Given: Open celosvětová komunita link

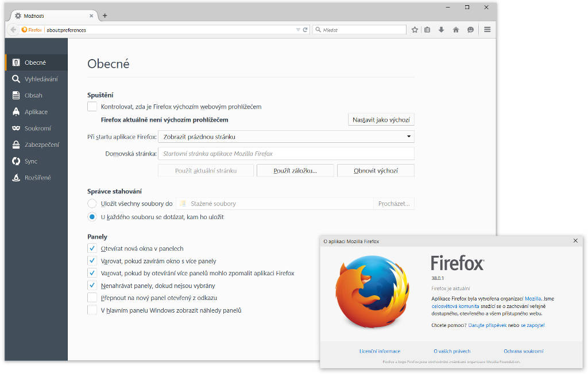Looking at the screenshot, I should click(x=455, y=306).
